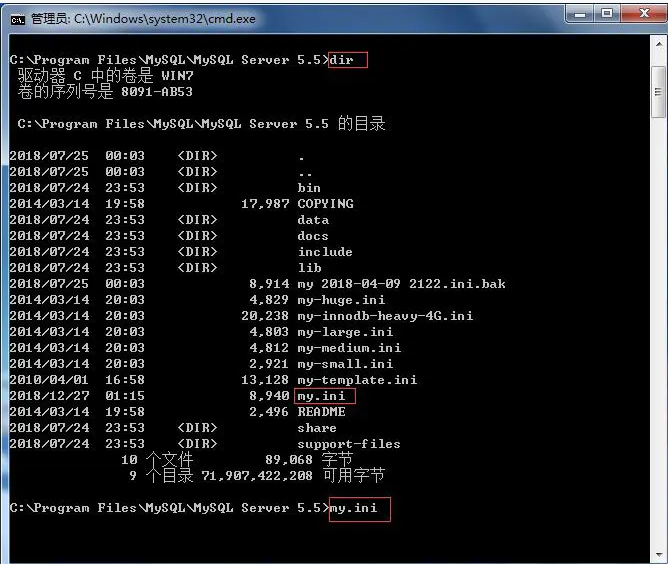
Task: Click the 'include' directory name
Action: (x=325, y=252)
